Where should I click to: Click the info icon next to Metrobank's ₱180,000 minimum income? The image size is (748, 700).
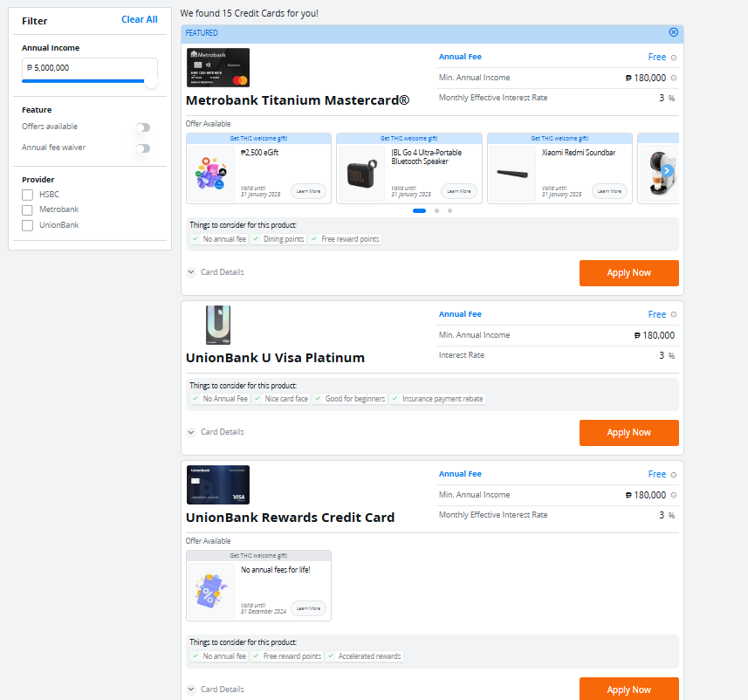[x=673, y=79]
